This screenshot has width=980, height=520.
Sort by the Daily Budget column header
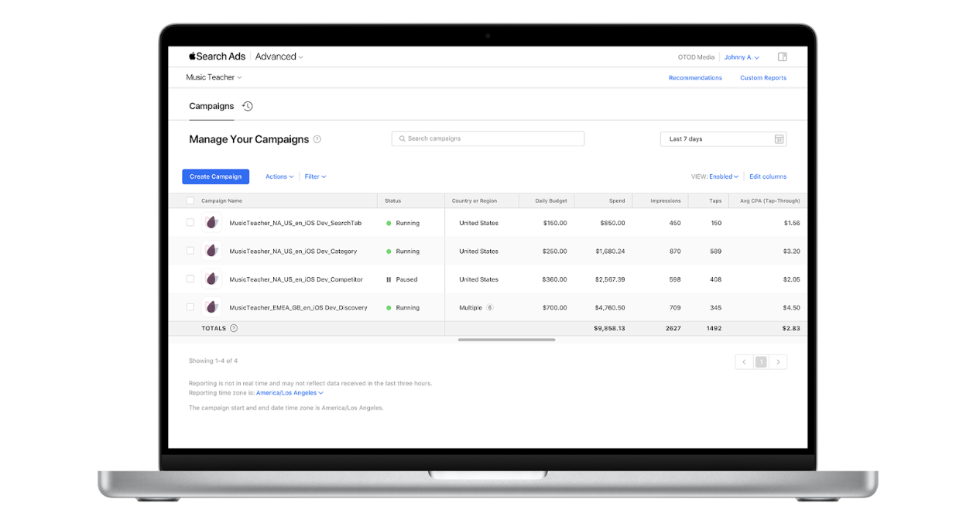tap(551, 201)
